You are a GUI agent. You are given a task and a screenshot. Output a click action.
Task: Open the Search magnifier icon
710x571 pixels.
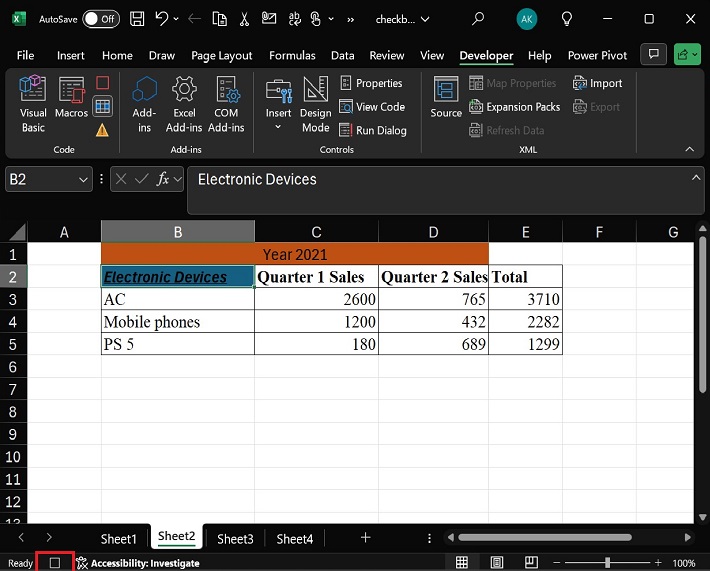[478, 19]
